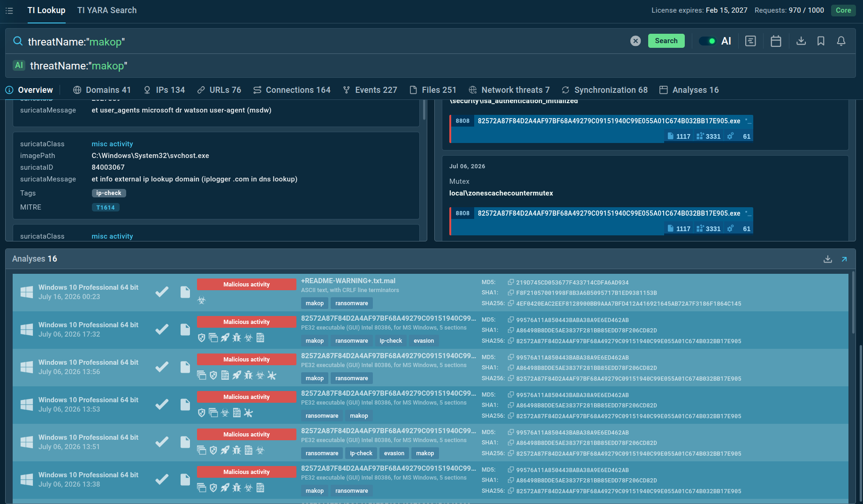The width and height of the screenshot is (863, 504).
Task: Click registry count 3331 in the upper process card
Action: click(x=709, y=136)
